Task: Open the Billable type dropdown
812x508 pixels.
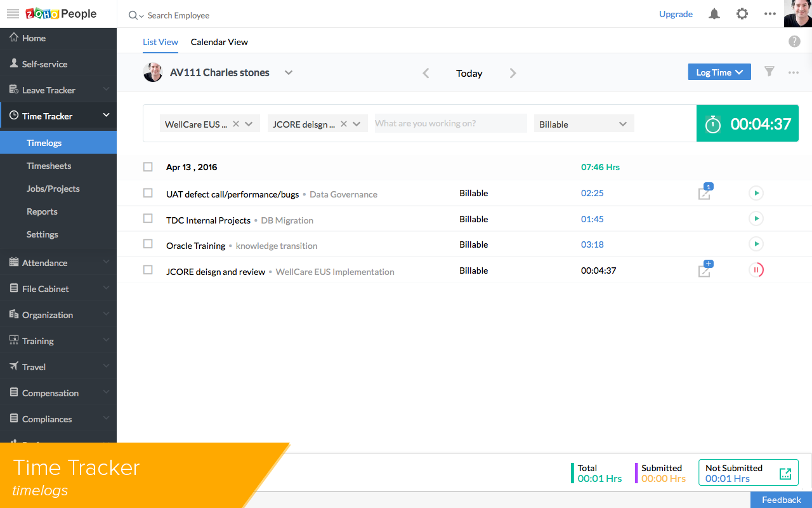Action: tap(584, 124)
